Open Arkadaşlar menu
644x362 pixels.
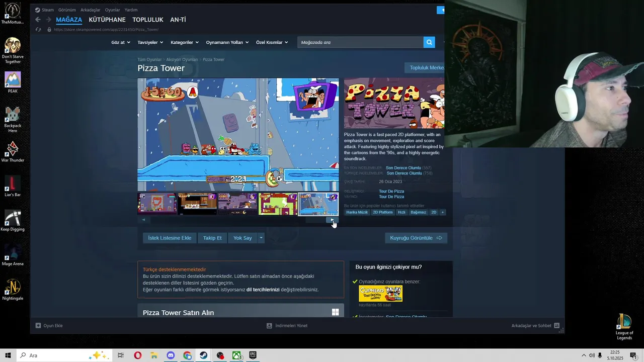[91, 10]
